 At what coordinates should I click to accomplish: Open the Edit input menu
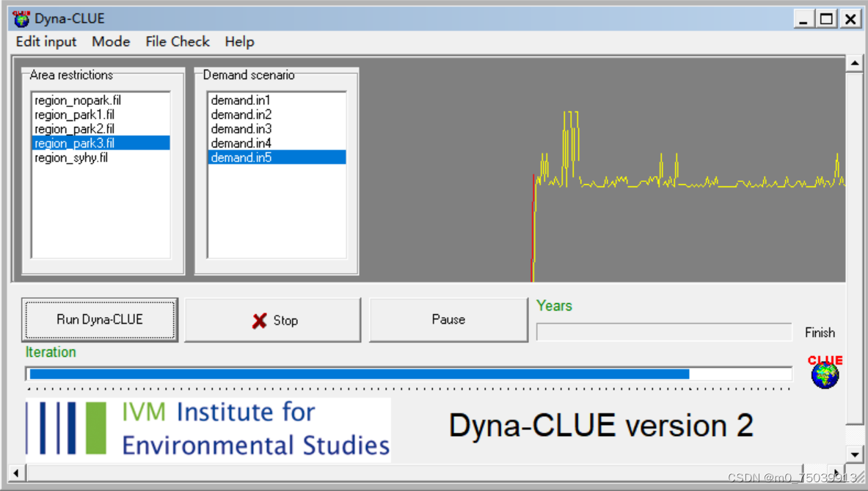[x=45, y=42]
